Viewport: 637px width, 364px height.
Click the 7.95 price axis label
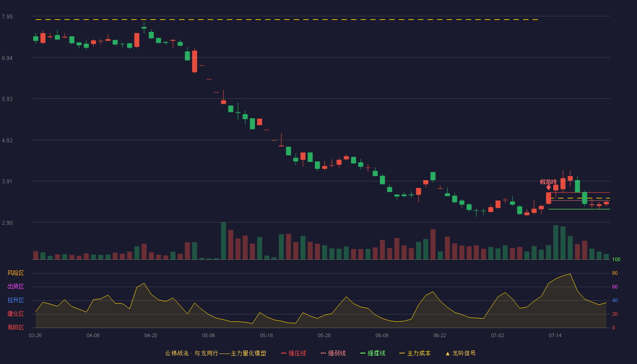coord(7,17)
